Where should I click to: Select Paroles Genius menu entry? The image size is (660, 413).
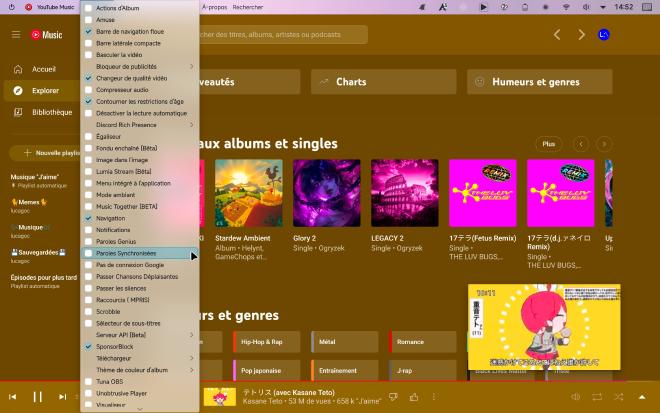point(140,242)
